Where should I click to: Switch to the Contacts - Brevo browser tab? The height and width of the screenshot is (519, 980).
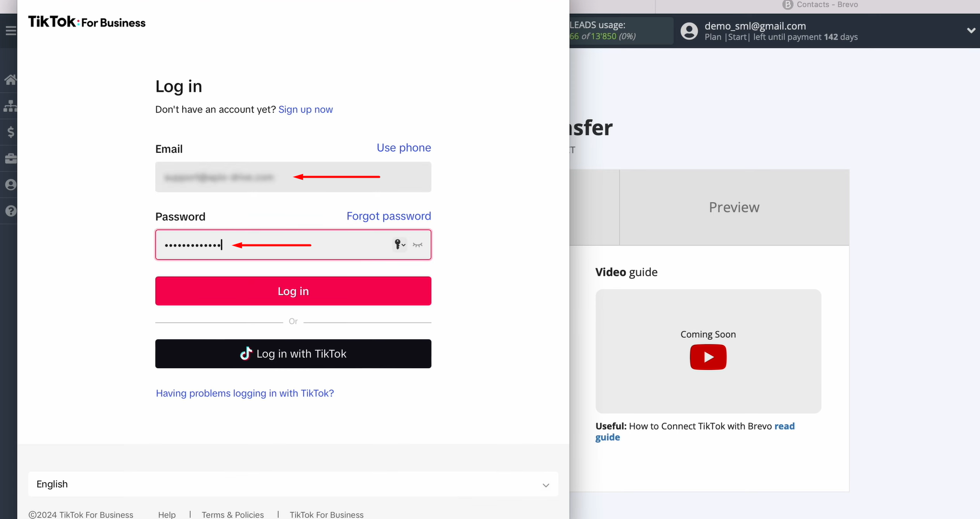(x=820, y=5)
